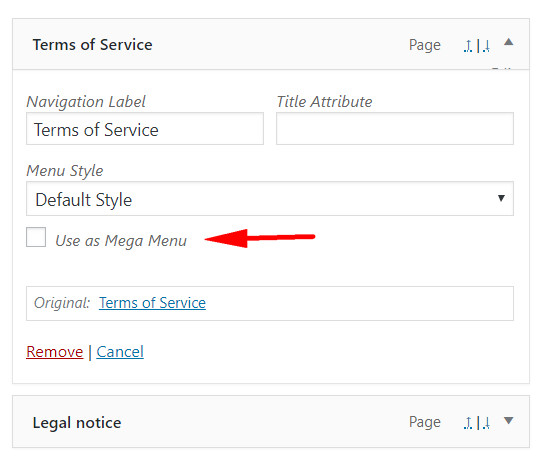Click the Page type label of Terms of Service

pyautogui.click(x=425, y=45)
